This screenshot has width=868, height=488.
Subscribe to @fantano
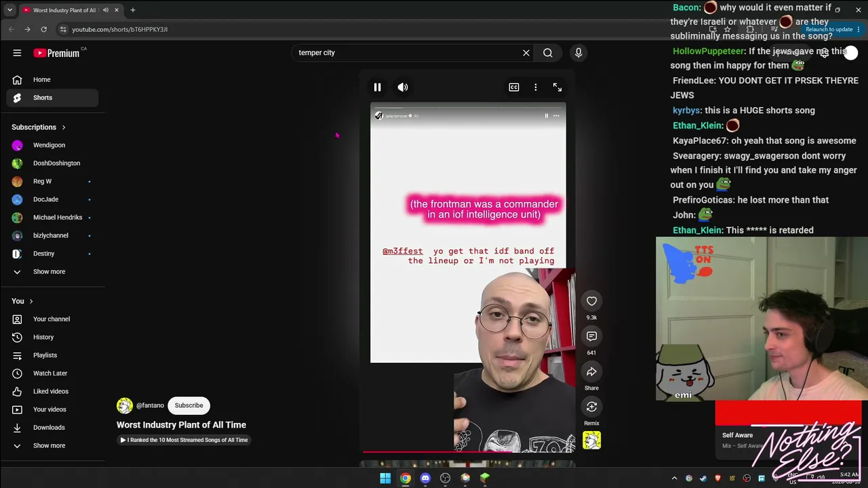point(189,405)
